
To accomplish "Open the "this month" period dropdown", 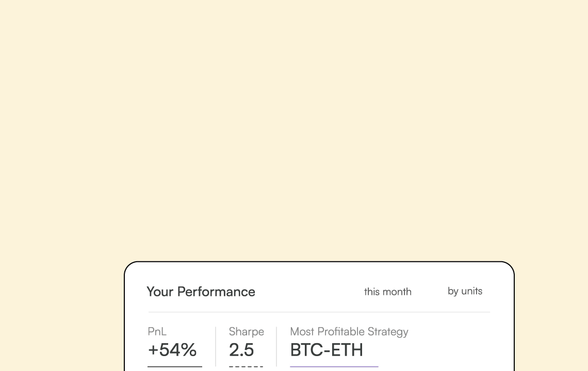I will (388, 292).
